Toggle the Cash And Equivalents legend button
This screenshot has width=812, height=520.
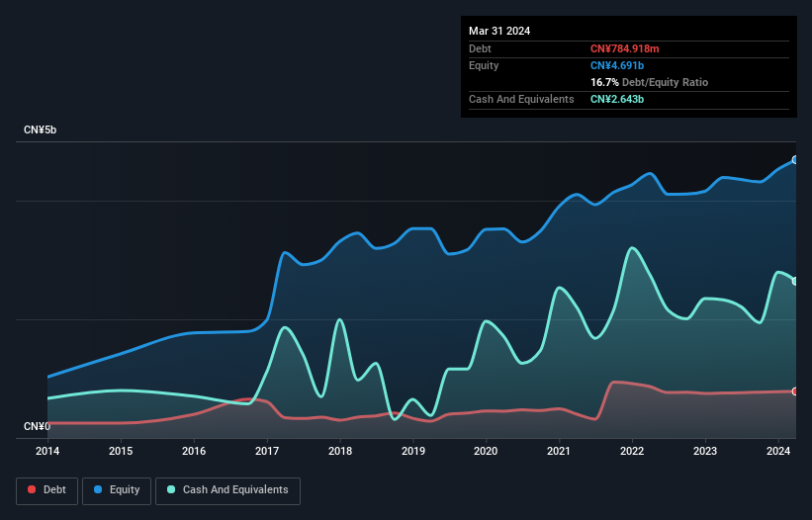pos(227,490)
